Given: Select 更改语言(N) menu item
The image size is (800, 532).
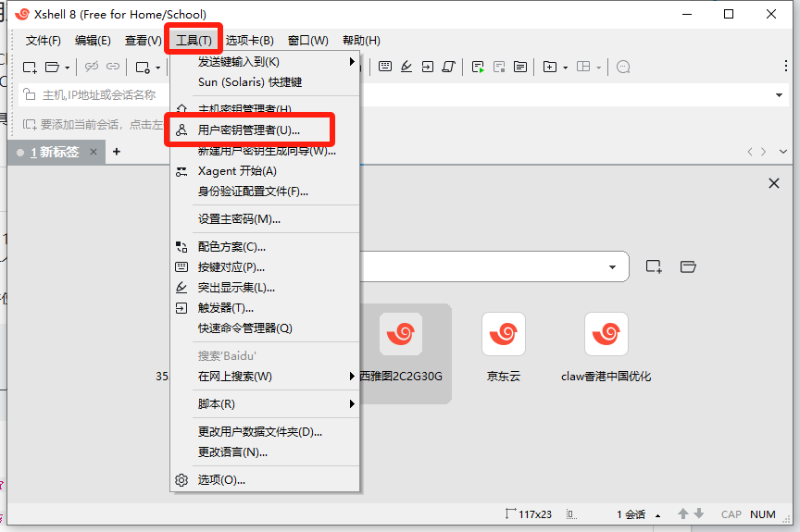Looking at the screenshot, I should coord(265,452).
